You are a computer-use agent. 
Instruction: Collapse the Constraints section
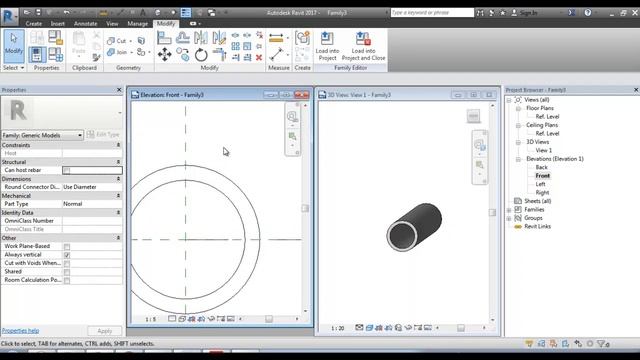(118, 145)
